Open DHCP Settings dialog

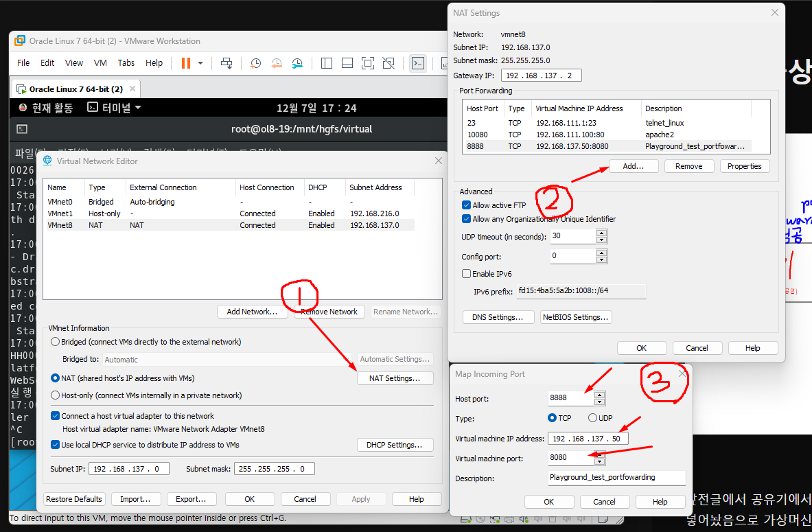(x=395, y=444)
